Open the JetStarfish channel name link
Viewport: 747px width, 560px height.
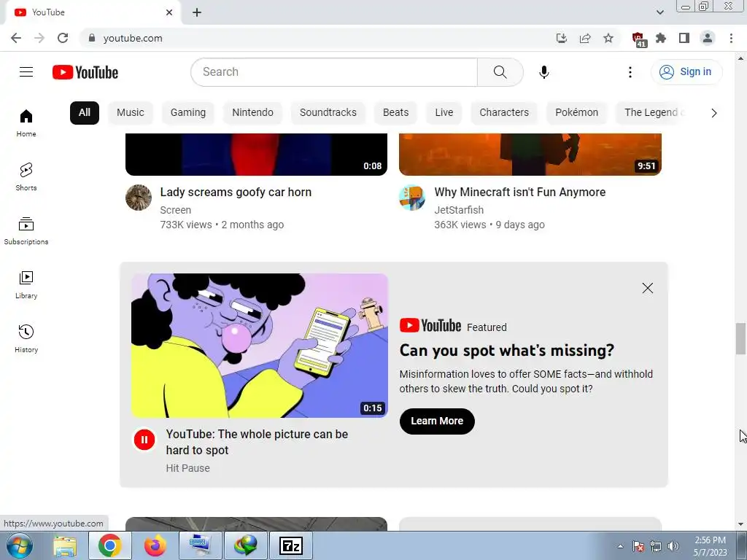[459, 210]
